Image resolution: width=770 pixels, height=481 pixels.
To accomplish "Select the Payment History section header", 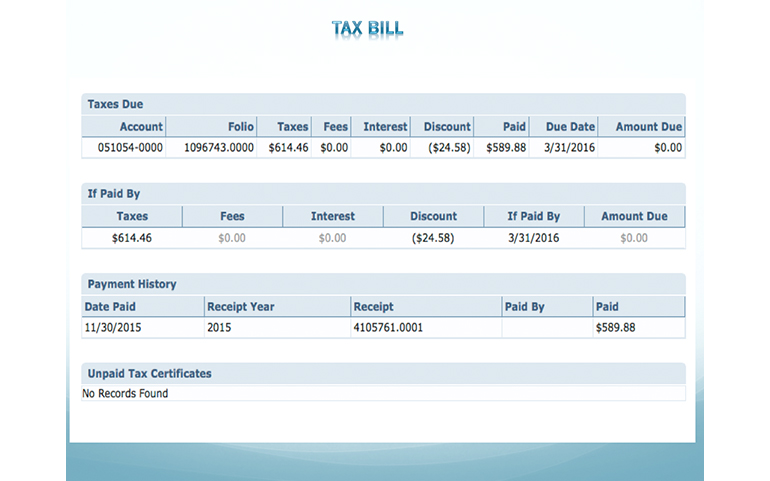I will point(132,284).
